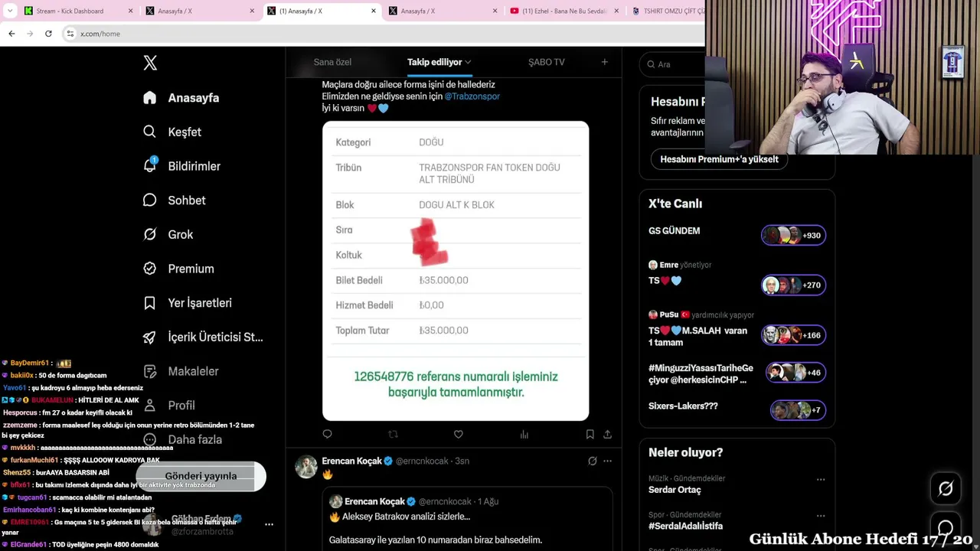
Task: Open Grok from the sidebar
Action: pyautogui.click(x=168, y=234)
